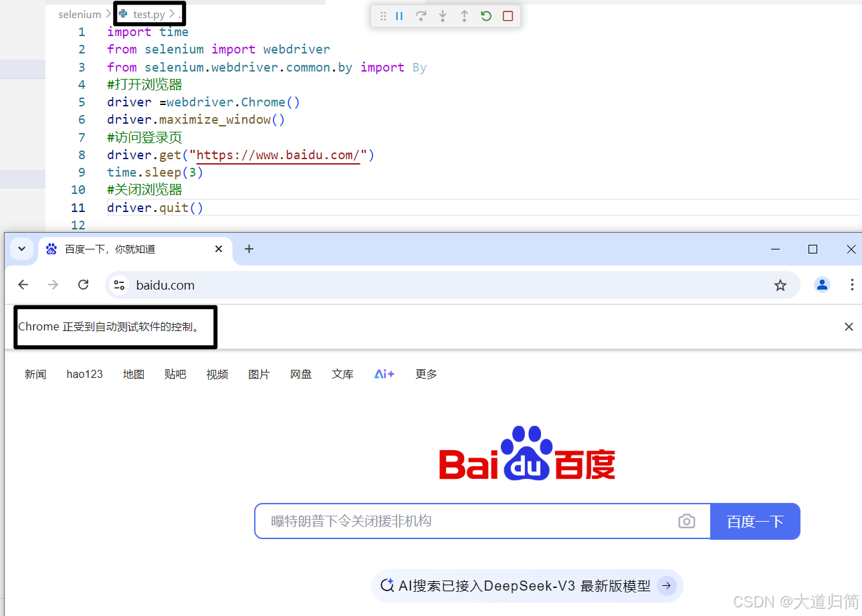Open Chrome profile avatar
The width and height of the screenshot is (862, 616).
pos(822,285)
